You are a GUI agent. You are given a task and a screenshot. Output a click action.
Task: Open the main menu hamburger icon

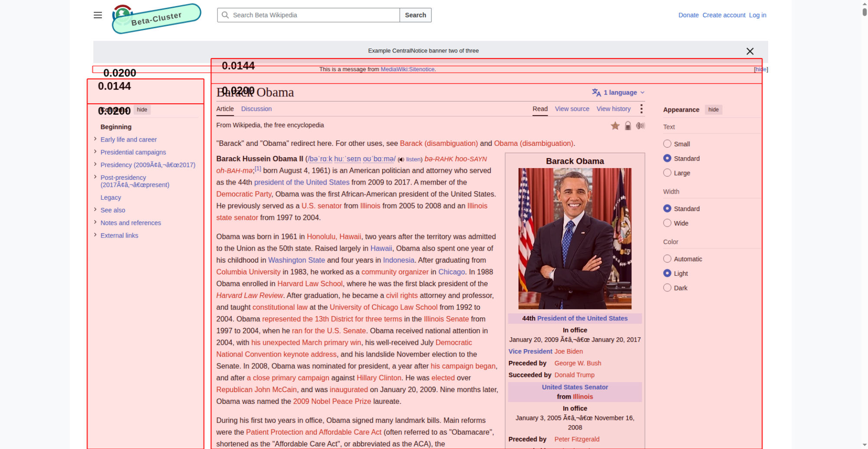(x=98, y=15)
